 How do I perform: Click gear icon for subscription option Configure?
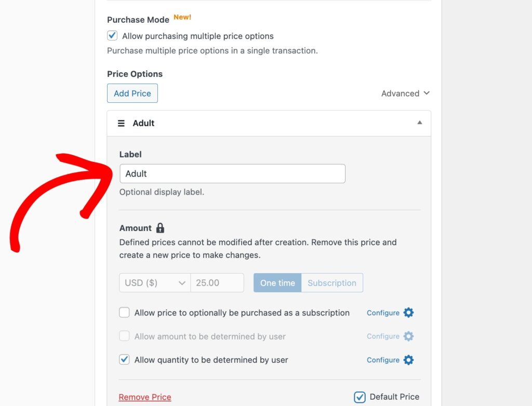[x=409, y=313]
